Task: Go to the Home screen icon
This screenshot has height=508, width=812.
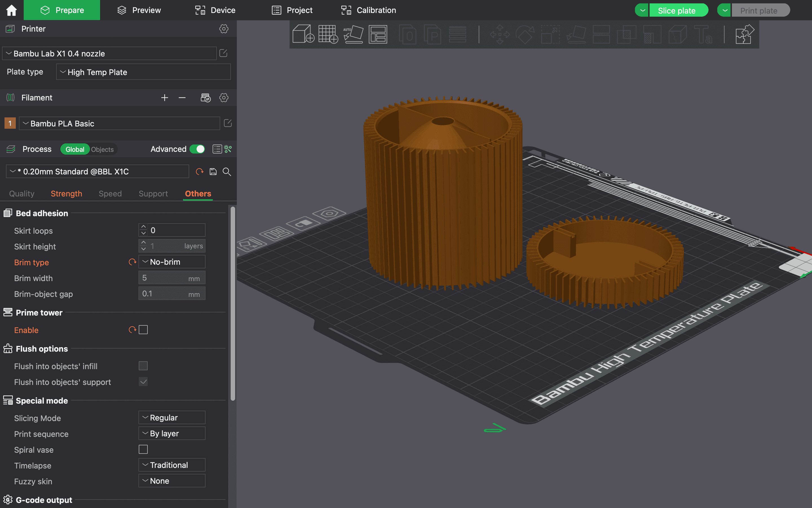Action: tap(11, 10)
